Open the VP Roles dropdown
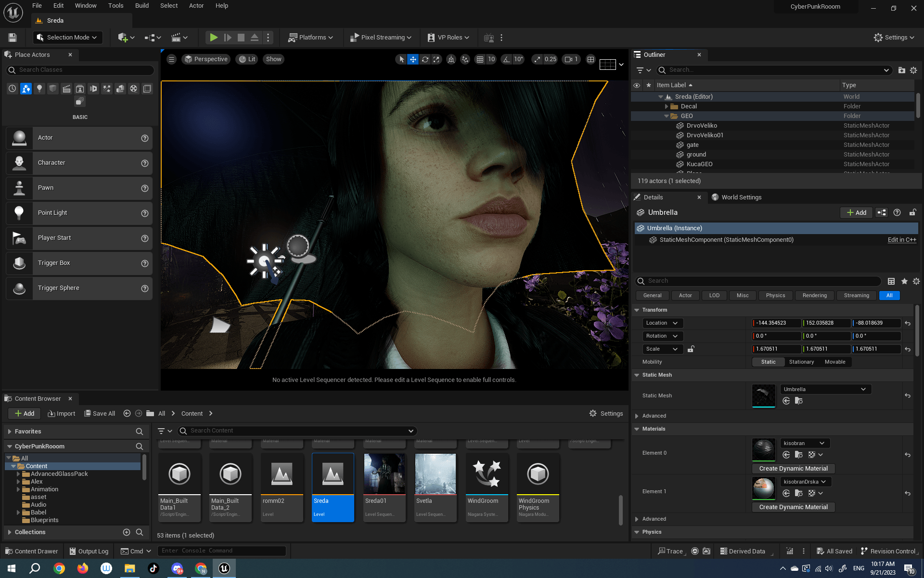This screenshot has width=924, height=578. pos(448,38)
